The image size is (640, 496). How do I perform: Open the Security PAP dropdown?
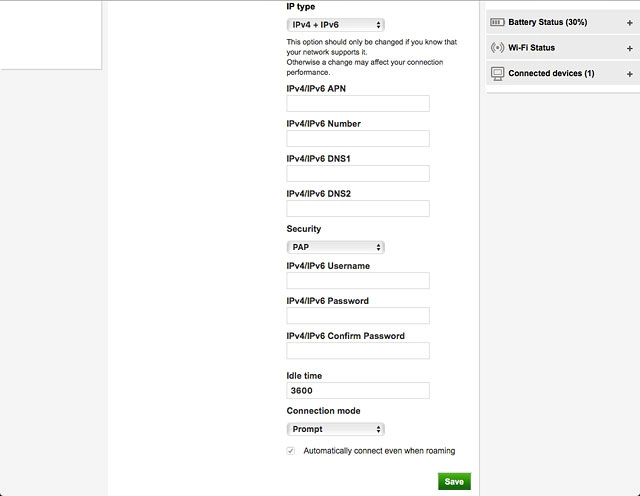[335, 247]
